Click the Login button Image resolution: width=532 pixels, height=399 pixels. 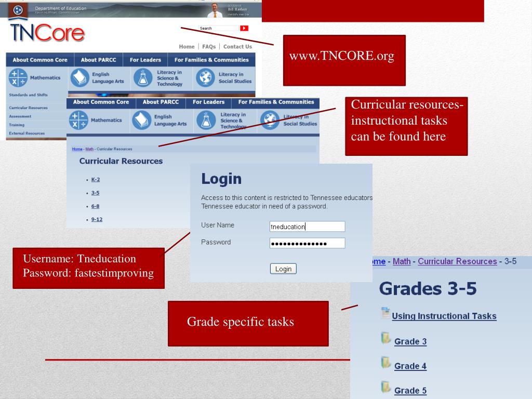click(283, 269)
